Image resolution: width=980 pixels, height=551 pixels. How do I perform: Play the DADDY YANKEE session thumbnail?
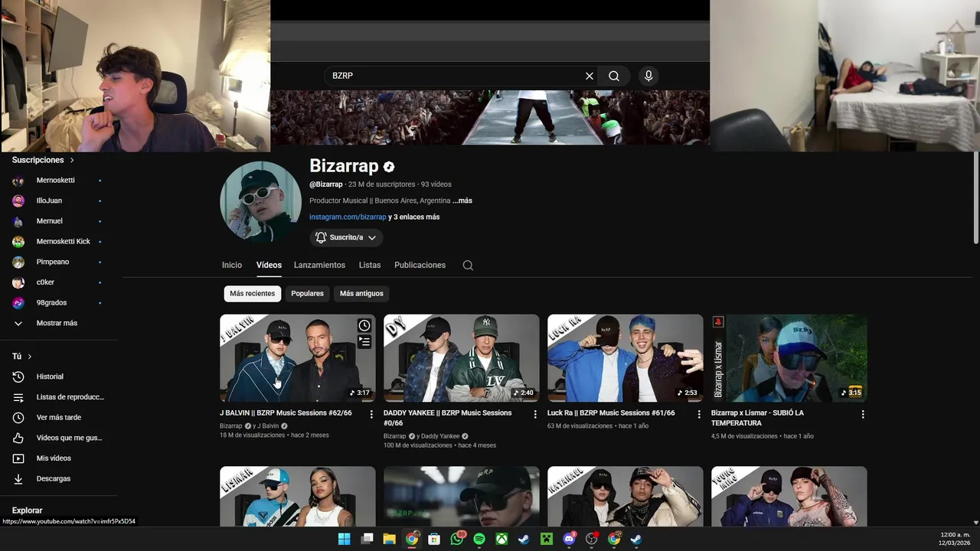pyautogui.click(x=462, y=357)
